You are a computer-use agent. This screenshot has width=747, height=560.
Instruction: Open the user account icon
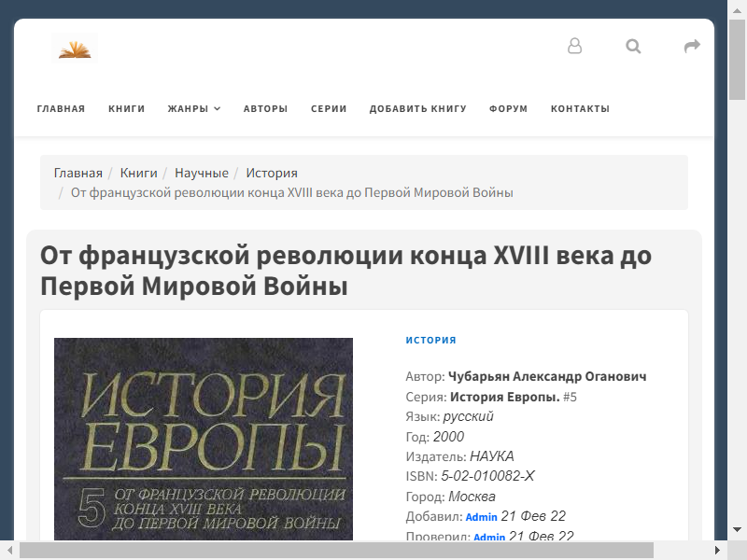(x=574, y=46)
